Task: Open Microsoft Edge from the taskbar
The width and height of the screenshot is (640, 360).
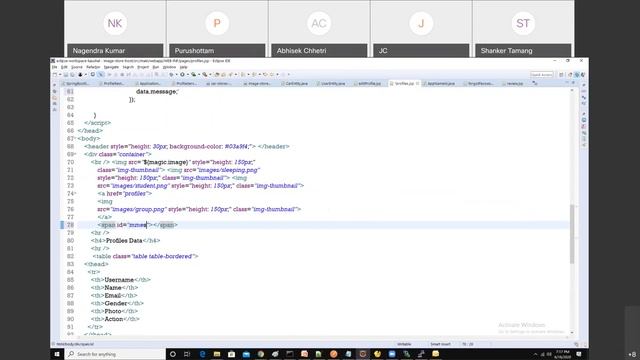Action: [202, 354]
